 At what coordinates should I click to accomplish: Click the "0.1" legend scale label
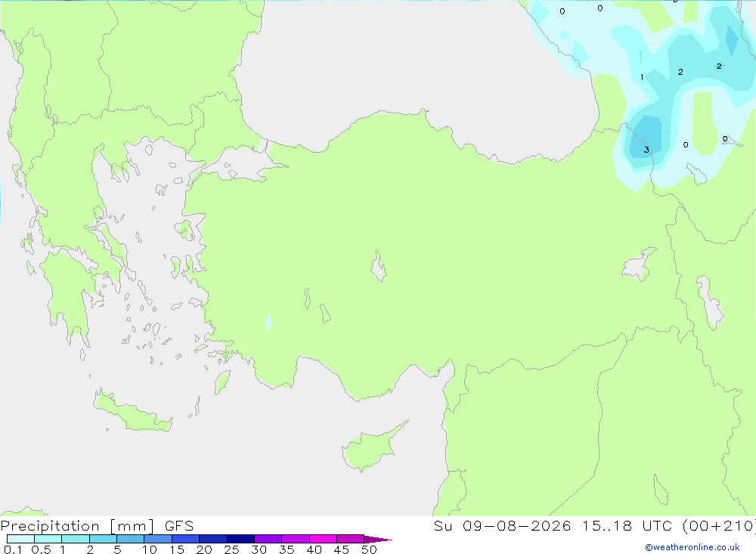click(13, 549)
